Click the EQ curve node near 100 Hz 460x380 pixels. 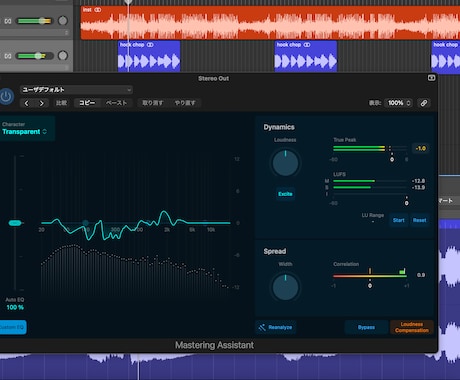86,223
